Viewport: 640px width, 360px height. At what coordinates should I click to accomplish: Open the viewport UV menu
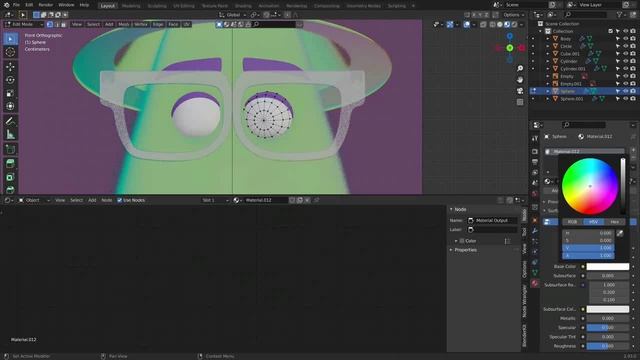[187, 24]
